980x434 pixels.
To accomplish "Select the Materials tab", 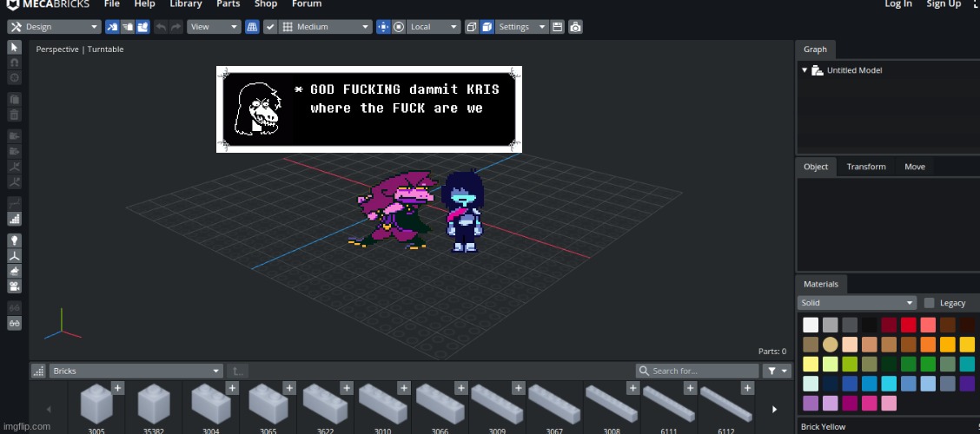I will point(821,284).
